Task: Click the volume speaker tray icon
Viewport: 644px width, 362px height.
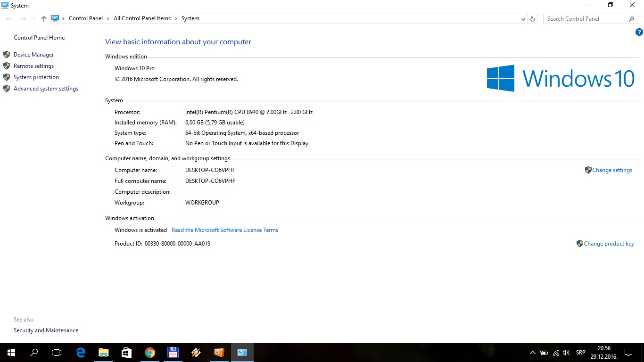Action: pos(566,353)
